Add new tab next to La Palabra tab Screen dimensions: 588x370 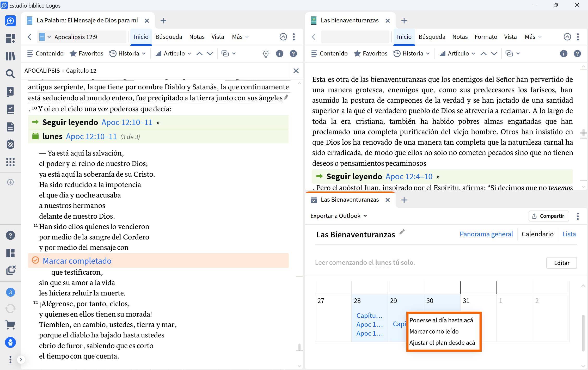coord(163,21)
